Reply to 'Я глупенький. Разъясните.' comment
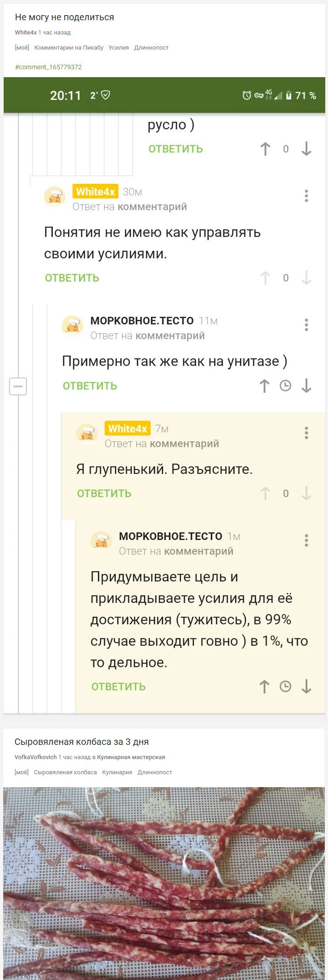The width and height of the screenshot is (328, 980). pos(104,493)
